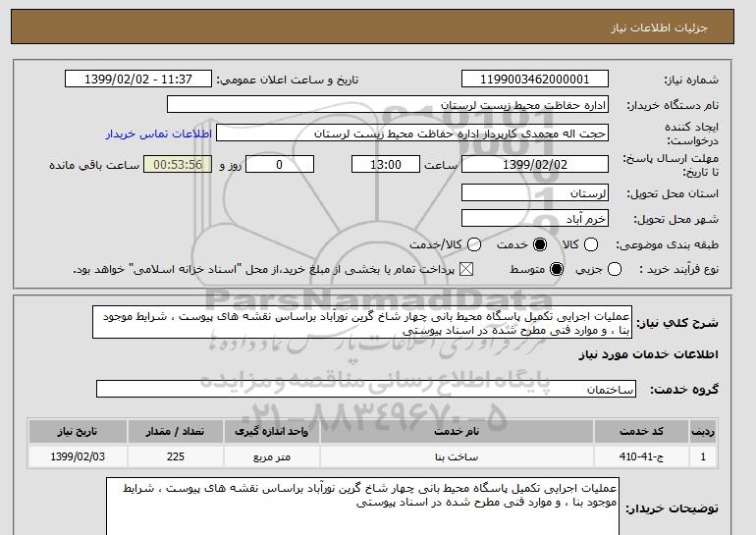Choose the متوسط purchase type radio
This screenshot has width=756, height=535.
click(557, 269)
